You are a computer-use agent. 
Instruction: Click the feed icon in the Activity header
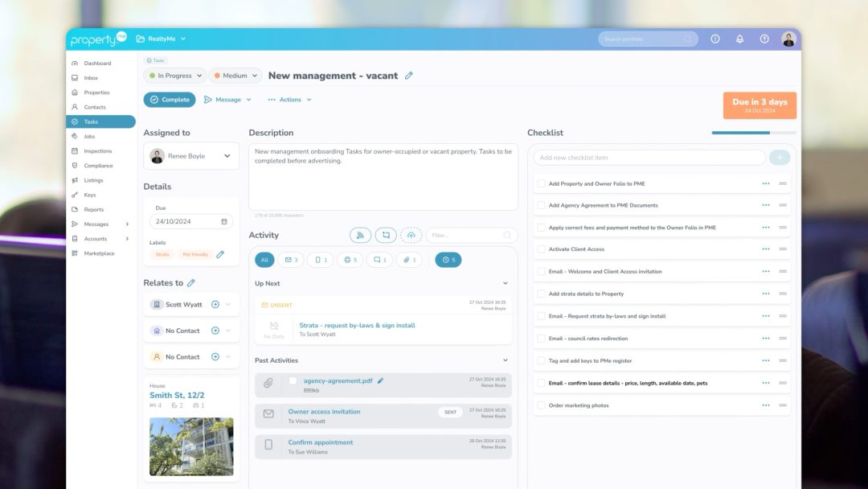[x=360, y=236]
